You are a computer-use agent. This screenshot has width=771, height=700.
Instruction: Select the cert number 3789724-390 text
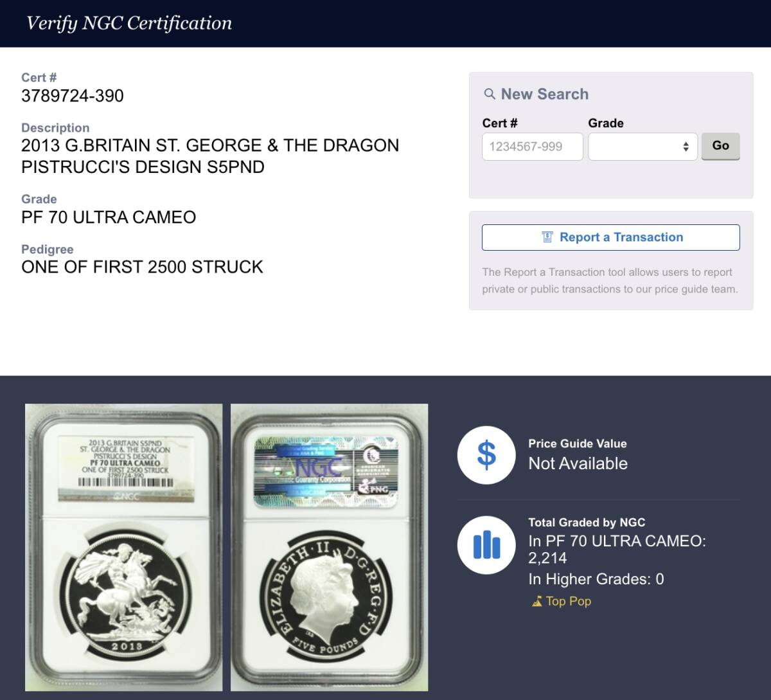click(x=73, y=96)
